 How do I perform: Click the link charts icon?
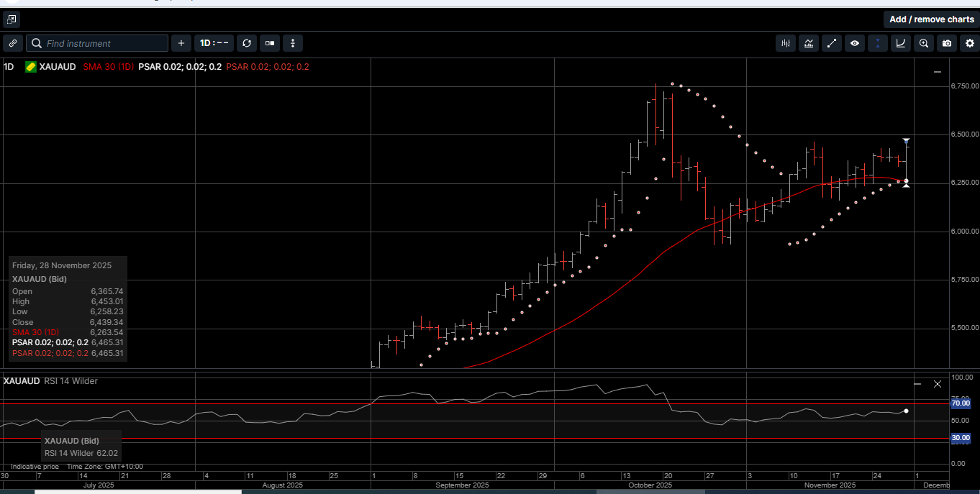point(12,43)
